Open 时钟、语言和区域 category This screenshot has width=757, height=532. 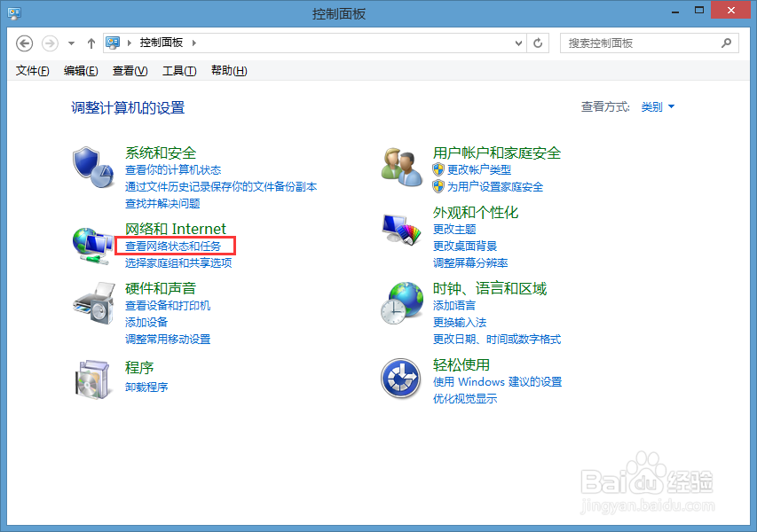coord(490,288)
